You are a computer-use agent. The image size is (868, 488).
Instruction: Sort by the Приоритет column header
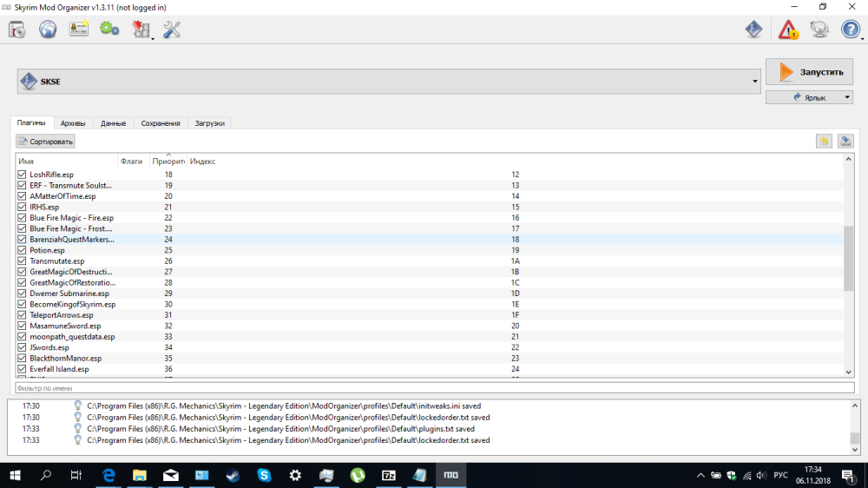coord(168,162)
